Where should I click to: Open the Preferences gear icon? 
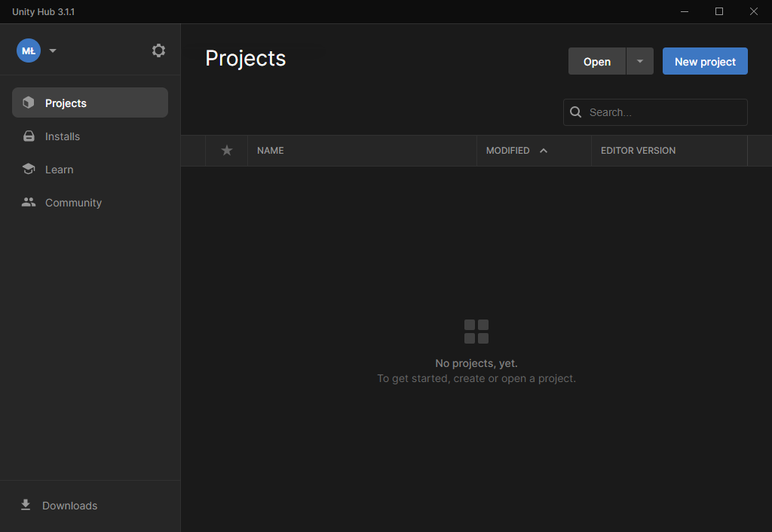tap(158, 50)
